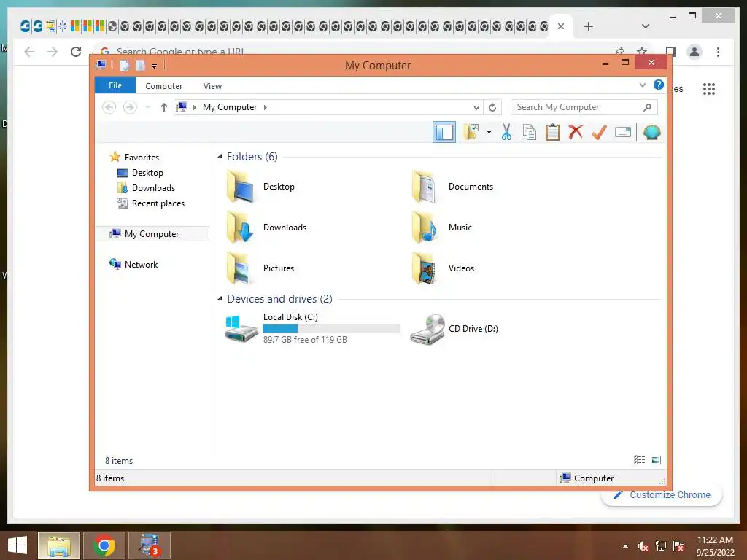This screenshot has height=560, width=747.
Task: Click the Google Chrome taskbar icon
Action: pyautogui.click(x=104, y=545)
